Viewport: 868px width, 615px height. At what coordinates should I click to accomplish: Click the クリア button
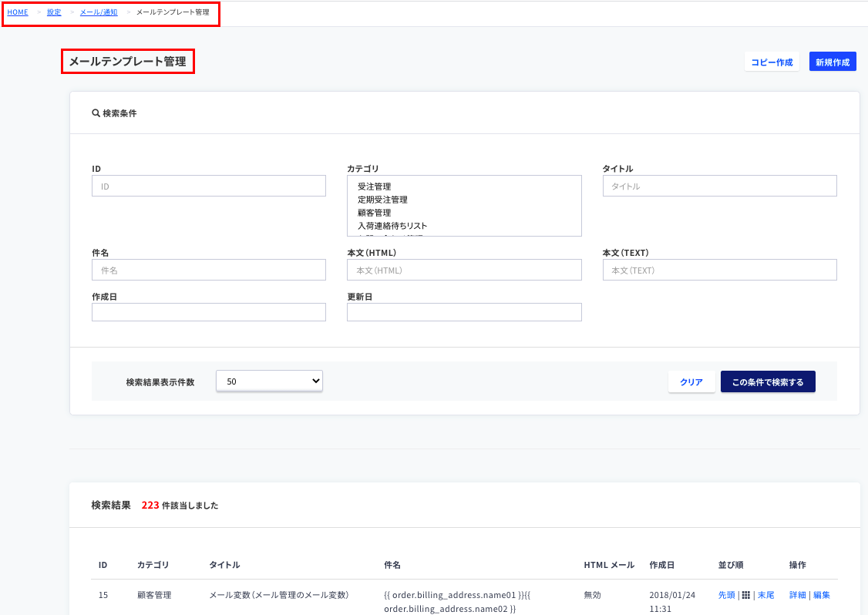click(x=691, y=382)
